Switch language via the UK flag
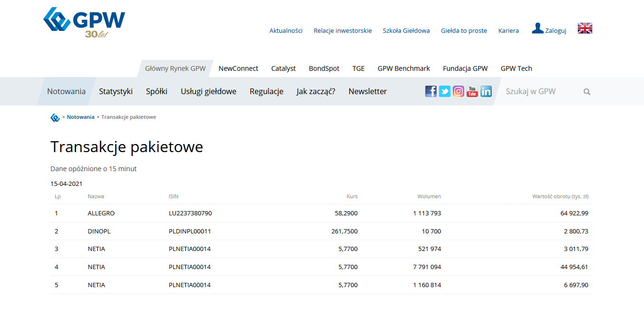The height and width of the screenshot is (309, 644). [585, 29]
